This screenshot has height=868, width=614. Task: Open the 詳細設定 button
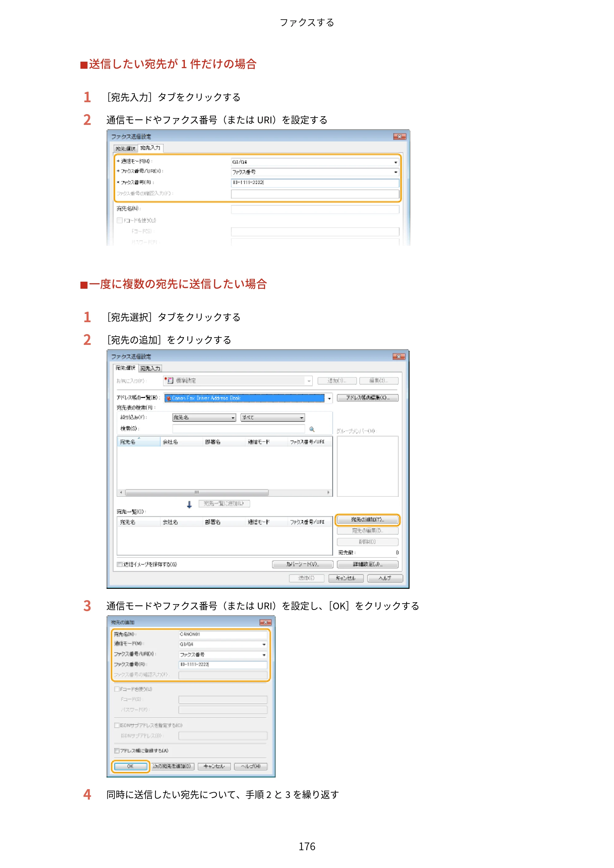point(367,565)
